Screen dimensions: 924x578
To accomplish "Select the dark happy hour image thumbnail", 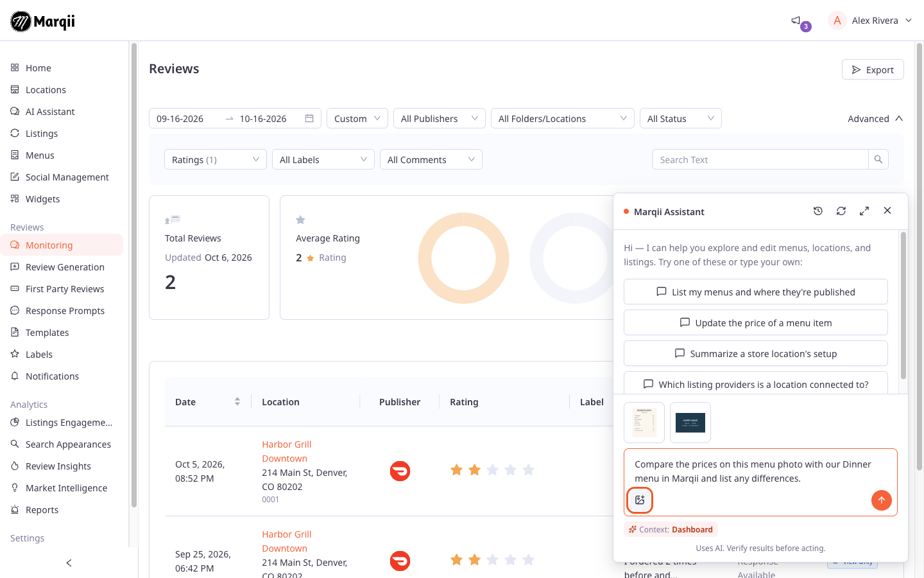I will 690,423.
